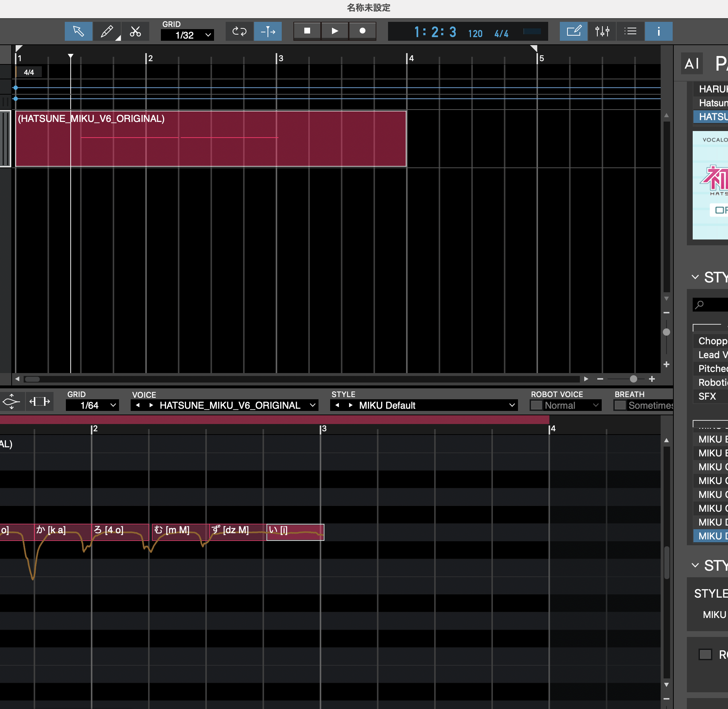Toggle the note-fit width icon in editor
Image resolution: width=728 pixels, height=709 pixels.
tap(39, 401)
